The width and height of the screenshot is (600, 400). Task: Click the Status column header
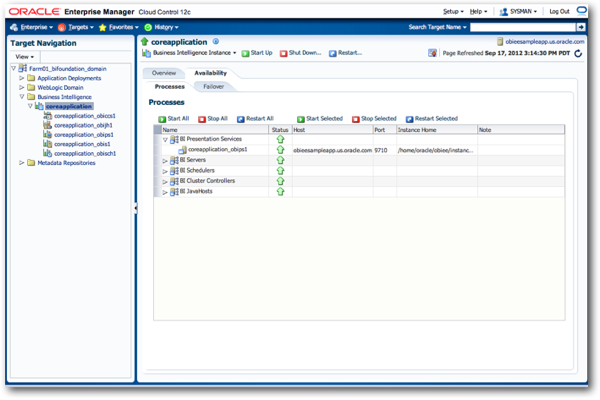click(280, 130)
